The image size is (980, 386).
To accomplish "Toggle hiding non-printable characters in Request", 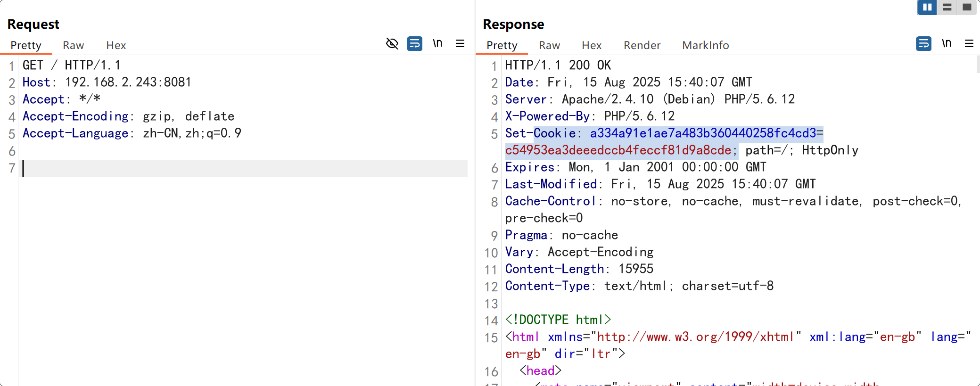I will pyautogui.click(x=392, y=44).
